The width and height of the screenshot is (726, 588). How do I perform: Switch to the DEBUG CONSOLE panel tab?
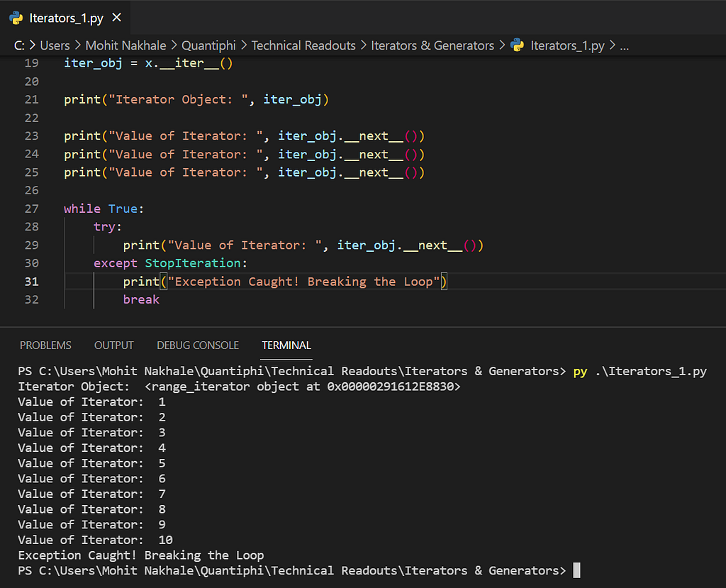tap(198, 345)
